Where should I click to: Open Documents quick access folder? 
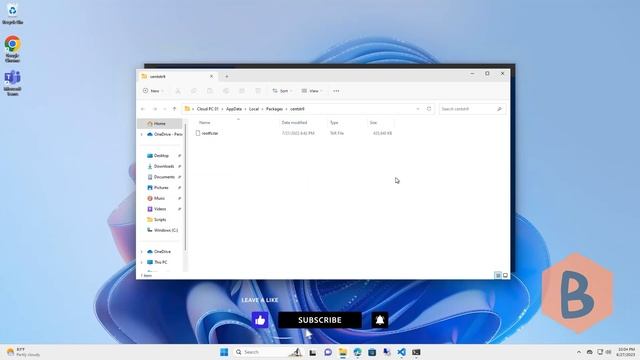point(164,177)
